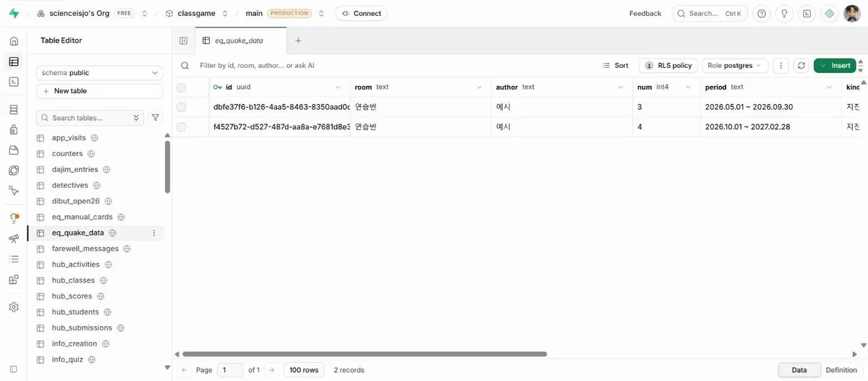This screenshot has width=868, height=381.
Task: Open the Role postgres dropdown
Action: coord(735,65)
